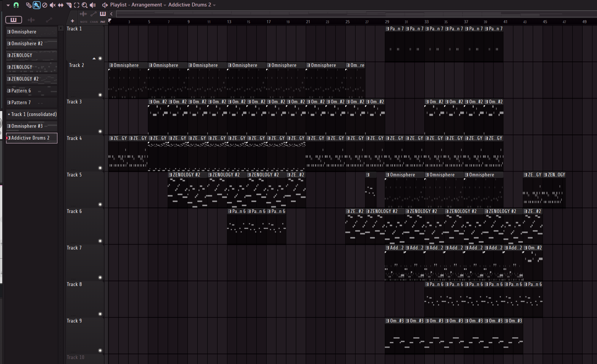
Task: Select the Mute tool
Action: tap(52, 5)
